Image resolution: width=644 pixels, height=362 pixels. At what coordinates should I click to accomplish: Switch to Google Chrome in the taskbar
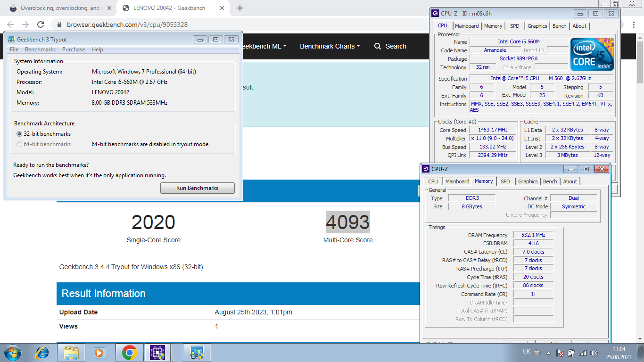(129, 353)
